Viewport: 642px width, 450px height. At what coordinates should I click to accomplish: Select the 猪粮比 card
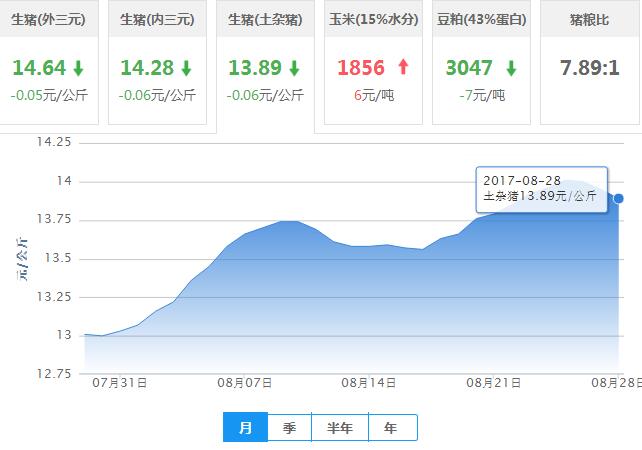tap(590, 62)
